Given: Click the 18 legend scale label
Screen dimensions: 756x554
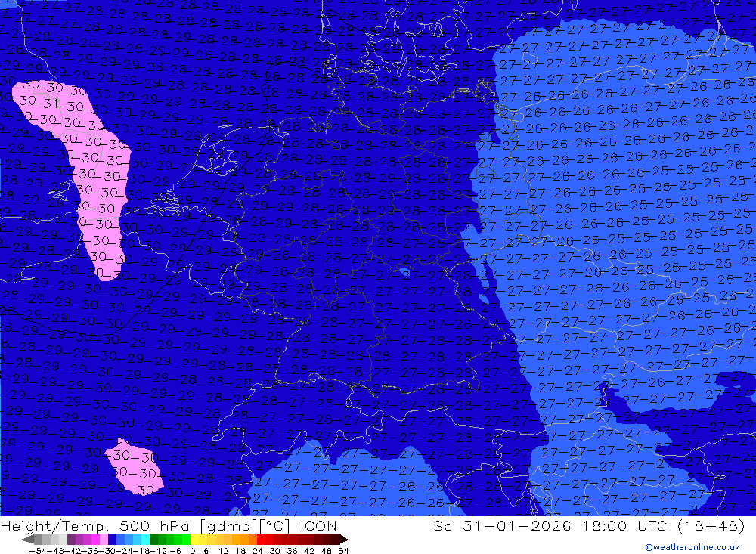Looking at the screenshot, I should [x=240, y=551].
